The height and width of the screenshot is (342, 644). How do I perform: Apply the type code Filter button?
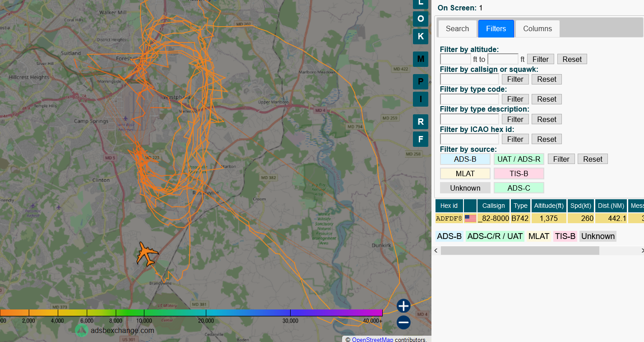[x=515, y=99]
